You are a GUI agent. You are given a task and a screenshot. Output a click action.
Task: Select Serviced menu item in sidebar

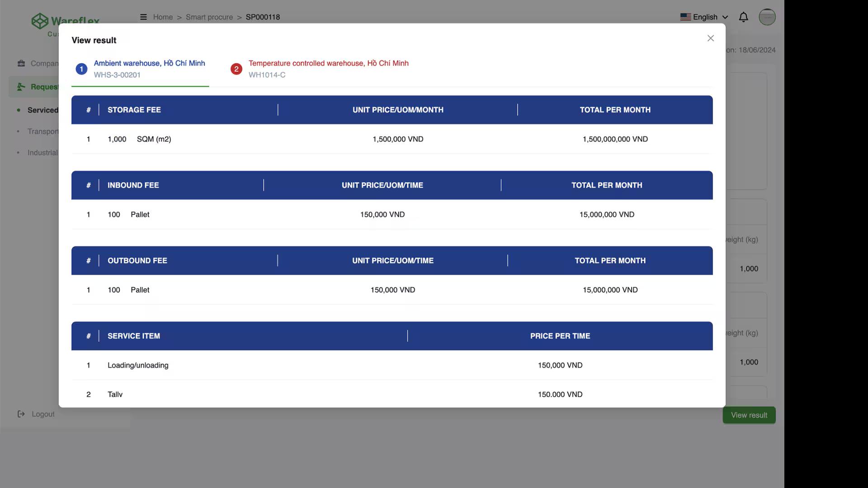[x=42, y=110]
